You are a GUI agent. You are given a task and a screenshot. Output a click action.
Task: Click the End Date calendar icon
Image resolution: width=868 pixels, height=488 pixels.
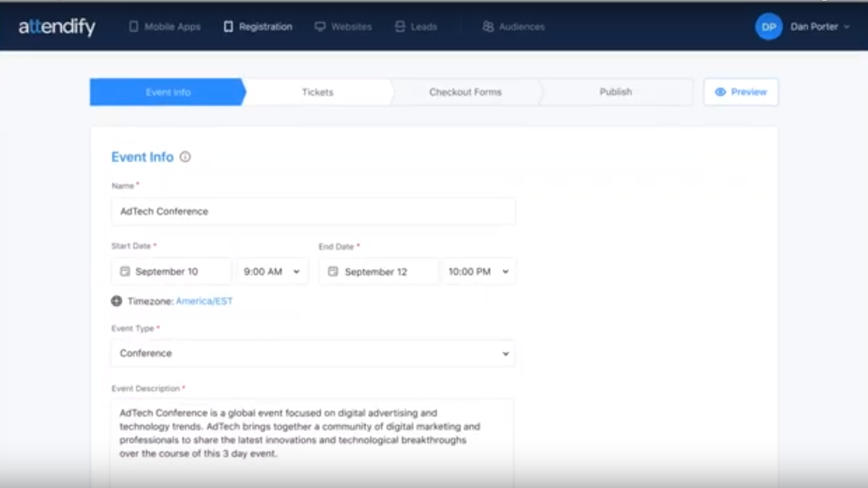(x=333, y=272)
